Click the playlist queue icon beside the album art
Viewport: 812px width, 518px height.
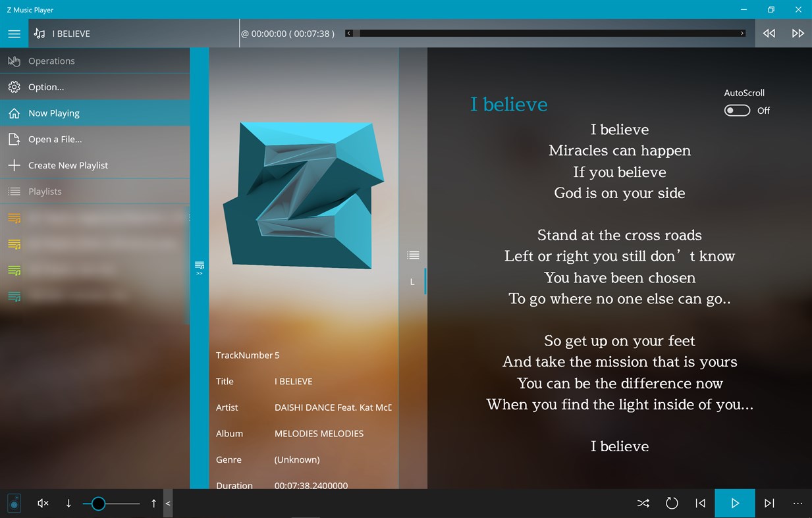click(x=413, y=255)
